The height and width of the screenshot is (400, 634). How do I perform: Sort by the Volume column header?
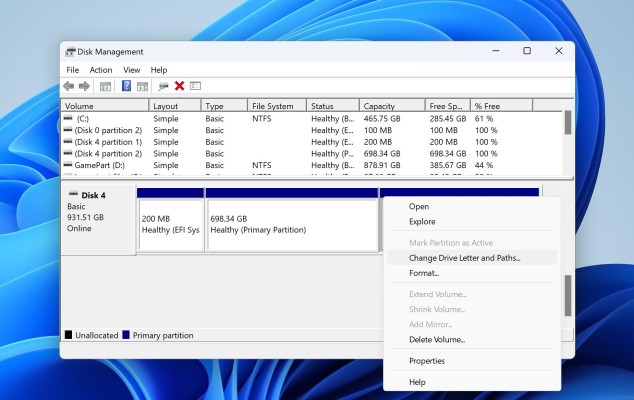click(105, 106)
